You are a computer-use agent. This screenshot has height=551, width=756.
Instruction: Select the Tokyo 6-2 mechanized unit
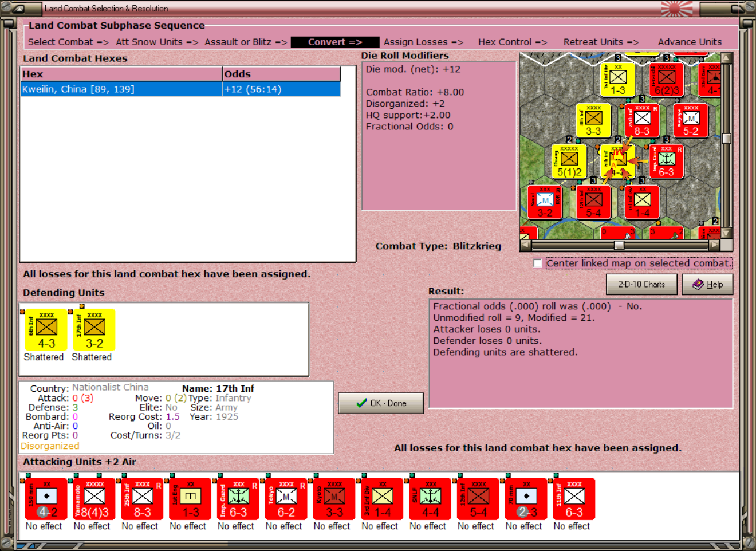click(x=286, y=499)
